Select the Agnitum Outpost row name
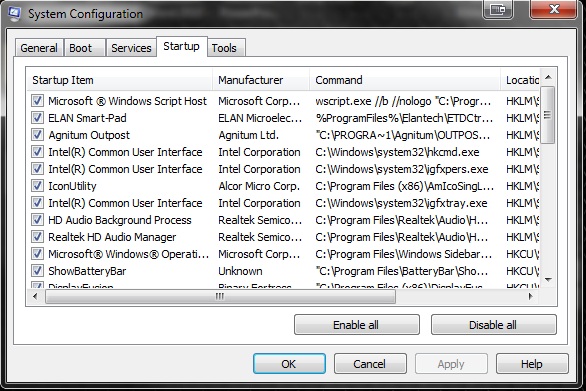Image resolution: width=586 pixels, height=391 pixels. click(x=89, y=135)
